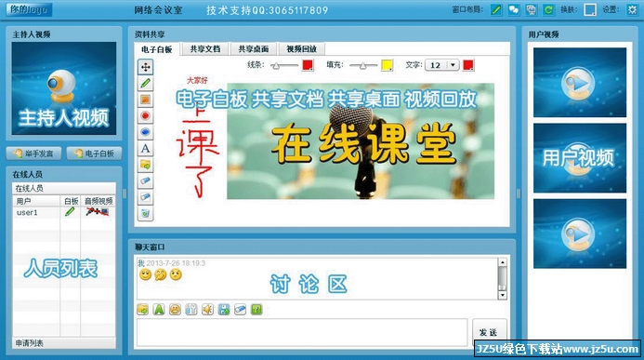The image size is (644, 360).
Task: Click the chat message input field
Action: [x=302, y=332]
